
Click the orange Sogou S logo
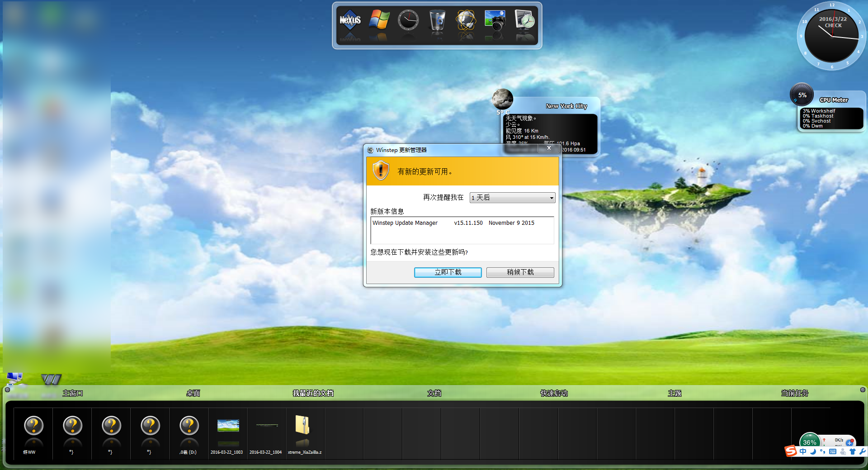790,451
